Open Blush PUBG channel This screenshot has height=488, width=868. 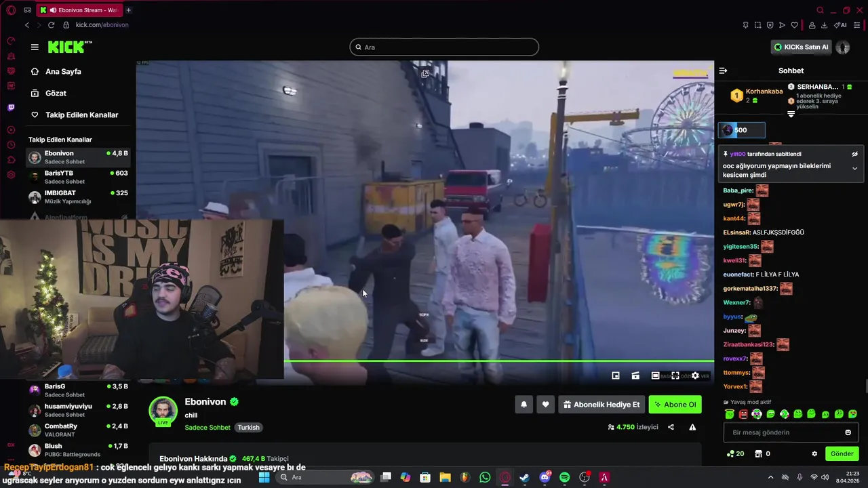click(x=78, y=449)
